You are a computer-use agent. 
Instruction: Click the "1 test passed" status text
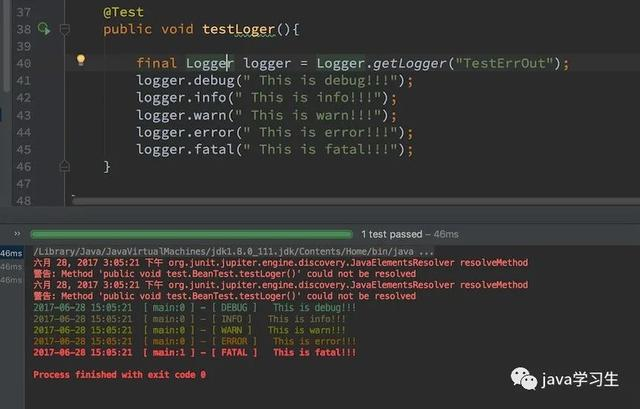391,234
